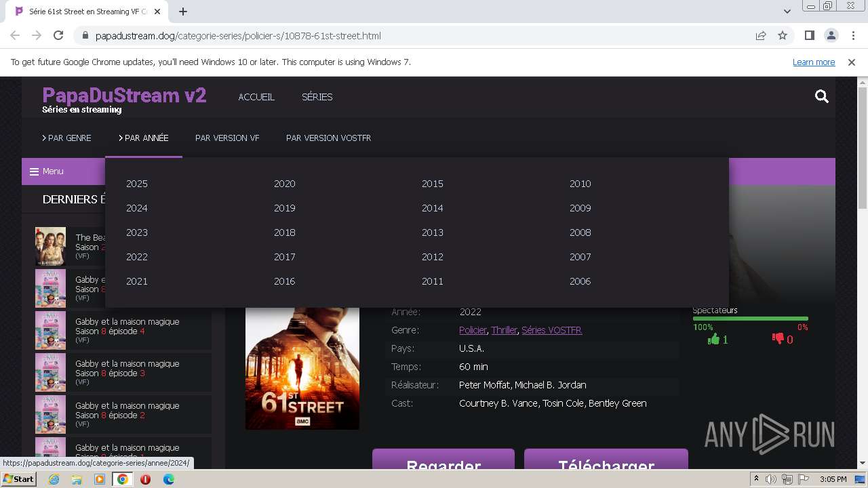Collapse the PAR ANNÉE dropdown
Viewport: 868px width, 488px height.
pos(144,138)
